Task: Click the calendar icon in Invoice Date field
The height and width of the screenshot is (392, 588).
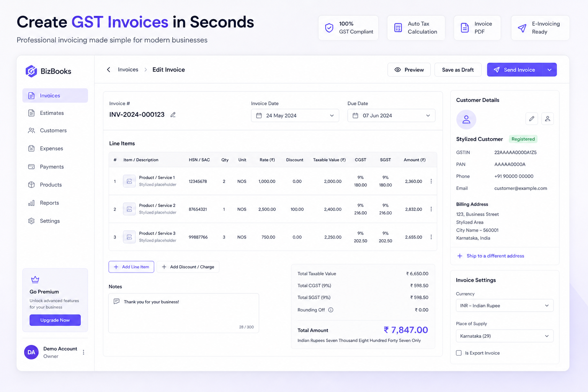Action: pos(259,116)
